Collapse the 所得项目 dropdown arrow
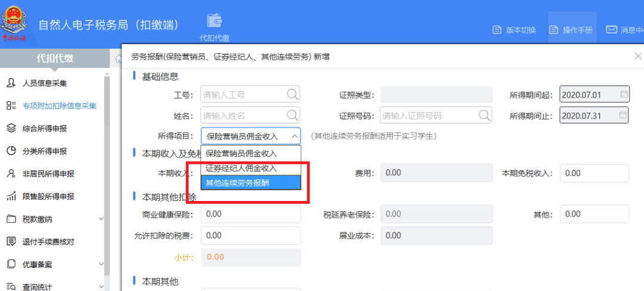644x291 pixels. pyautogui.click(x=295, y=137)
